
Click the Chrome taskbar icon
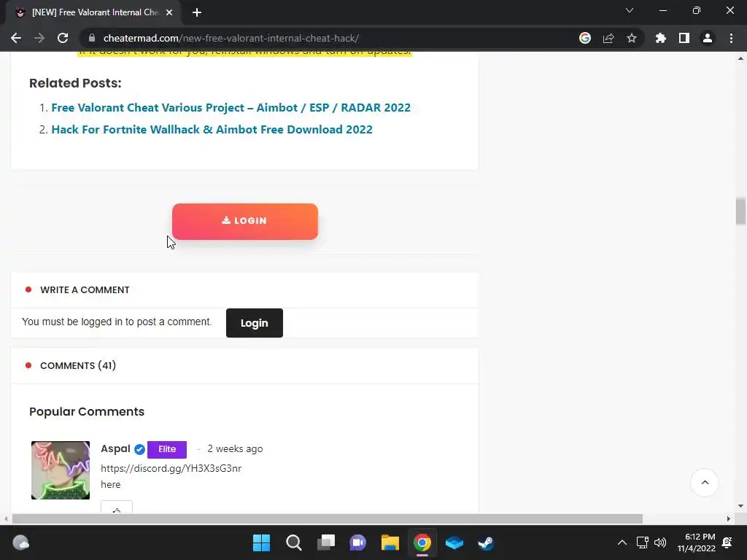pyautogui.click(x=422, y=542)
